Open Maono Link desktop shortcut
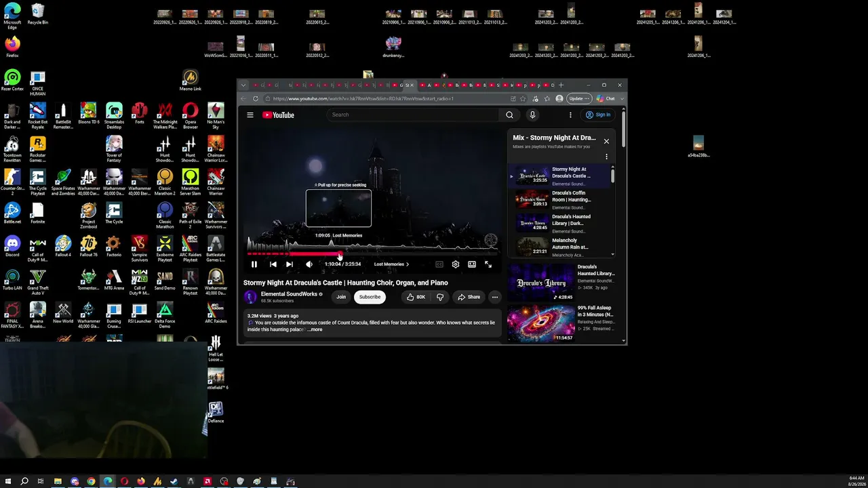Screen dimensions: 868x488 click(191, 81)
